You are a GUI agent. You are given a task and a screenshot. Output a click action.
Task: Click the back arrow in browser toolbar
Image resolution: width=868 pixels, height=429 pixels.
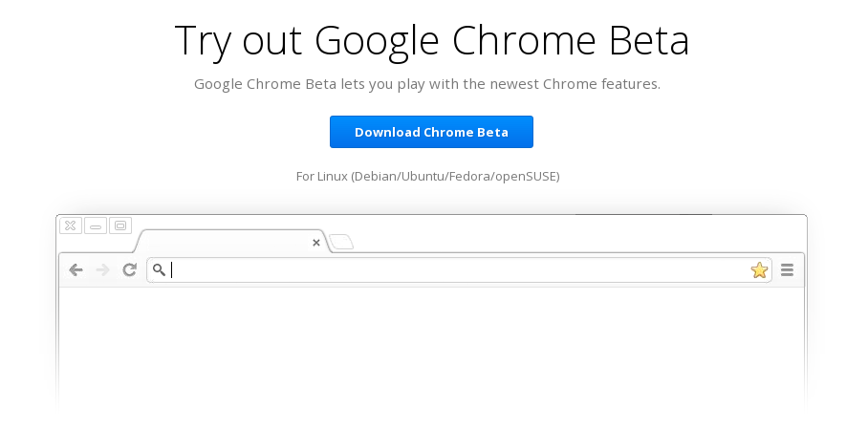point(76,270)
